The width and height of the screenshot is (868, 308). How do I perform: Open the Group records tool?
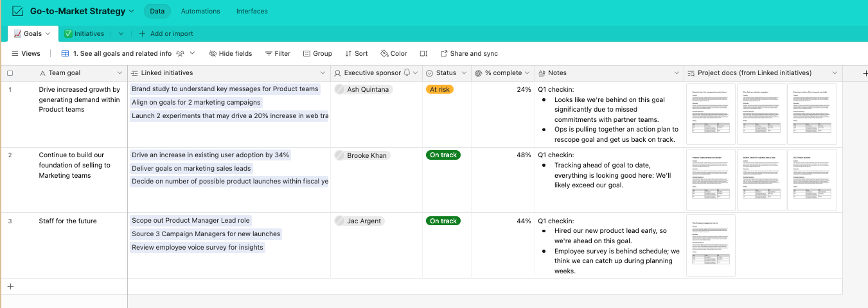(x=317, y=54)
